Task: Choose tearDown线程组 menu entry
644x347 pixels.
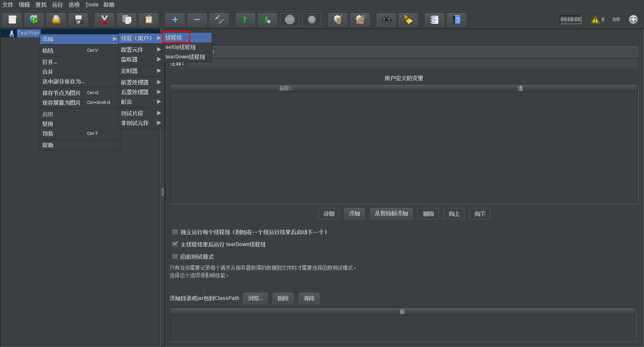Action: (x=187, y=57)
